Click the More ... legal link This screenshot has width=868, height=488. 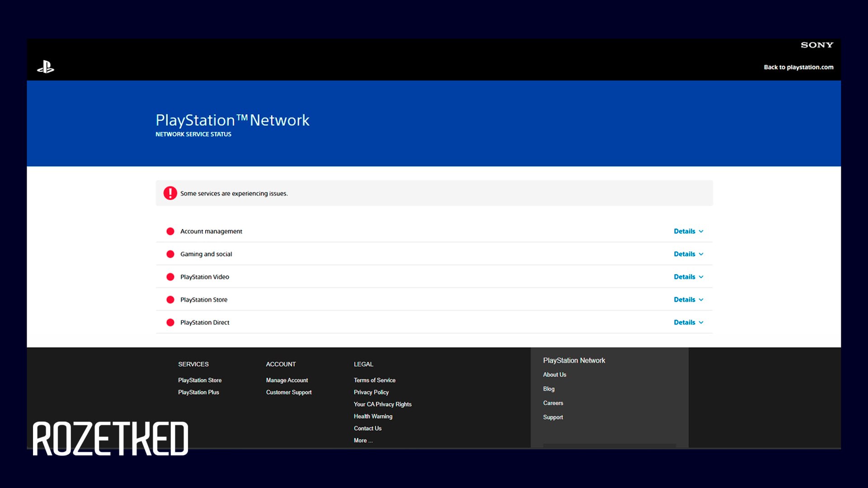(x=363, y=440)
